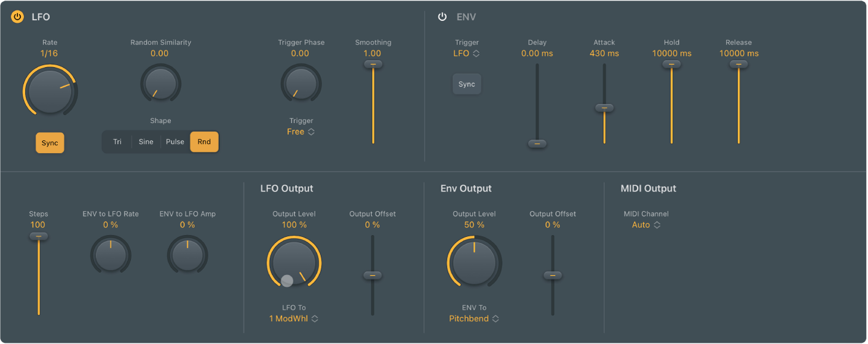Click the ENV to LFO Amp 0 % value
Viewport: 868px width, 344px height.
click(x=187, y=225)
